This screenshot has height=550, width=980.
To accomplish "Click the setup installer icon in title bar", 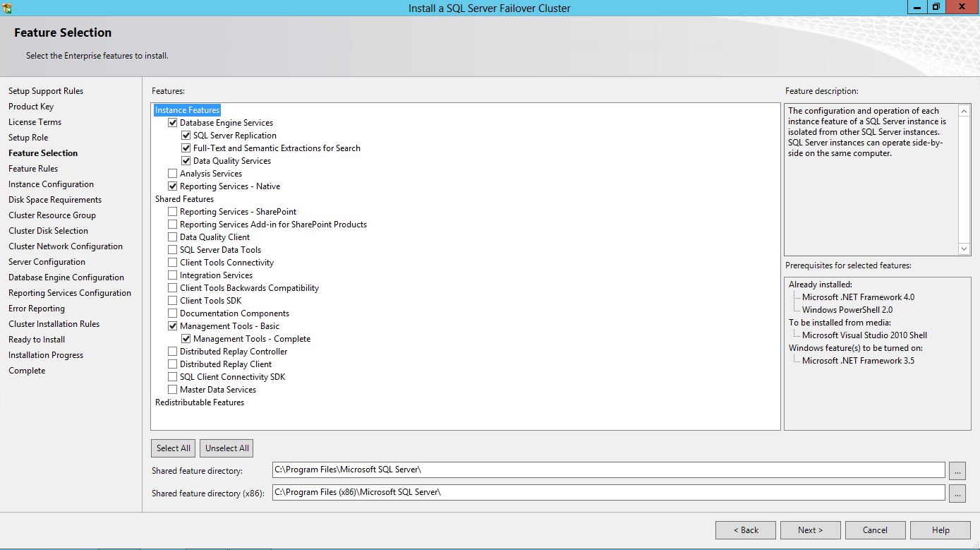I will (7, 8).
